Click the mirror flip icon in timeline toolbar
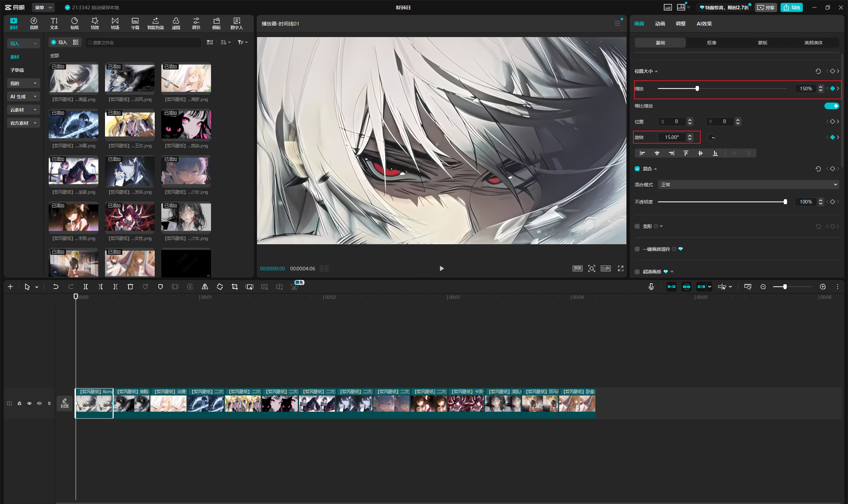Image resolution: width=848 pixels, height=504 pixels. (205, 287)
